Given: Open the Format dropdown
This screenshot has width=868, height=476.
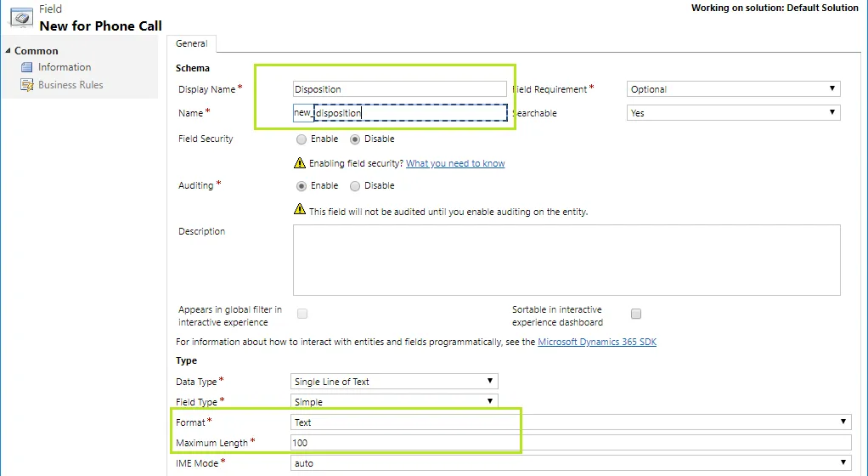Looking at the screenshot, I should [x=571, y=422].
